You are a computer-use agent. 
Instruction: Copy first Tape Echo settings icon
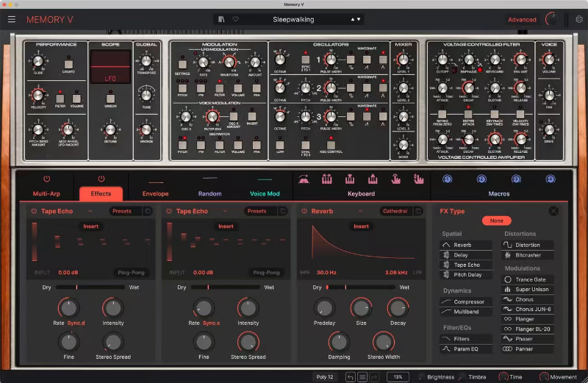(148, 211)
